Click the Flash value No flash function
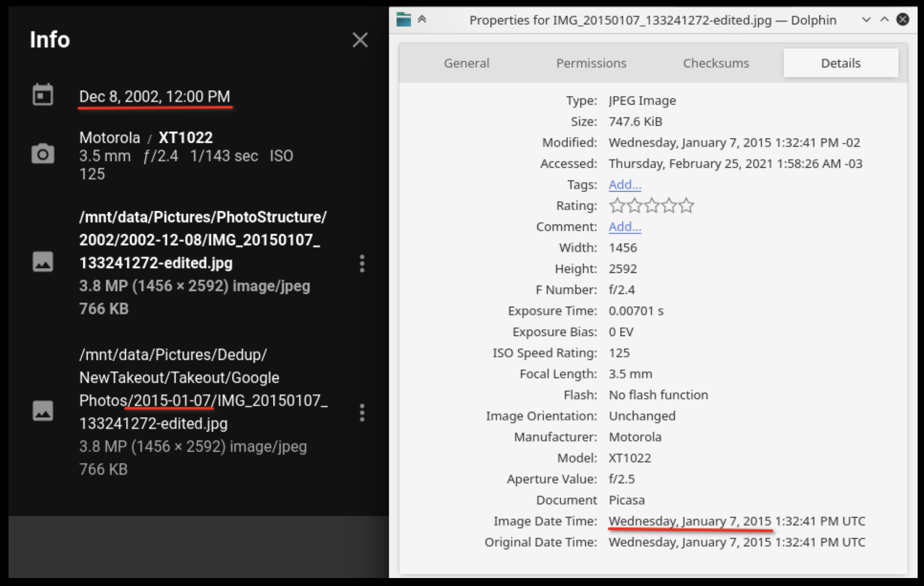The height and width of the screenshot is (586, 924). click(658, 395)
